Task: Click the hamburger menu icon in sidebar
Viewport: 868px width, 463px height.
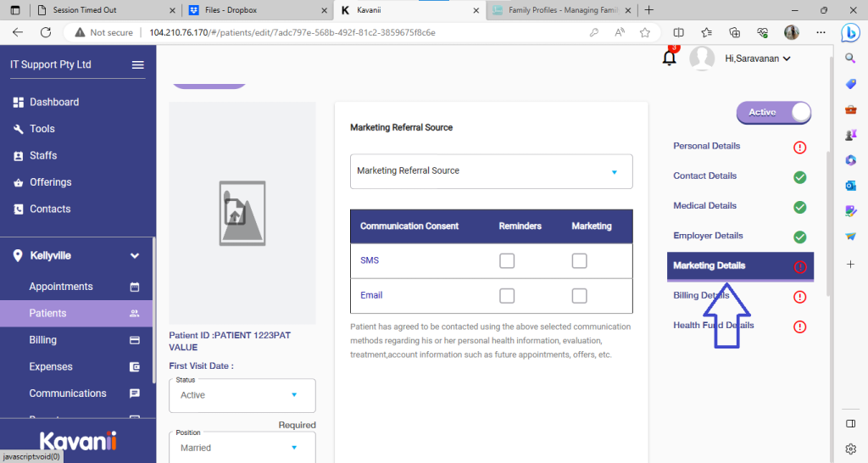Action: click(x=137, y=64)
